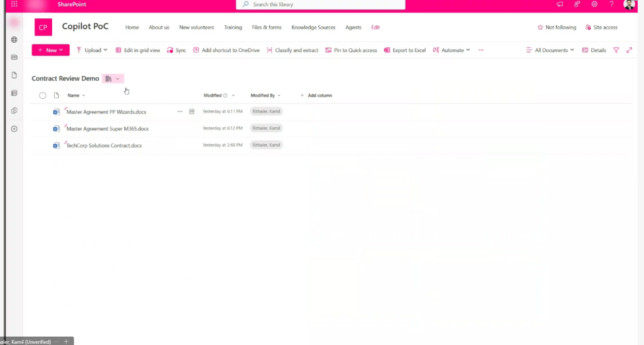Open the settings gear icon
The width and height of the screenshot is (644, 345).
[x=594, y=4]
